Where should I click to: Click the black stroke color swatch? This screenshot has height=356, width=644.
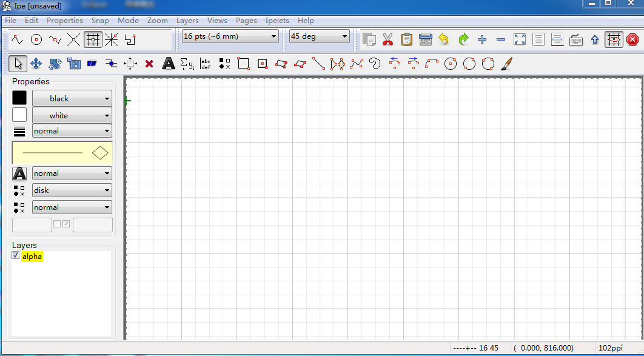19,98
